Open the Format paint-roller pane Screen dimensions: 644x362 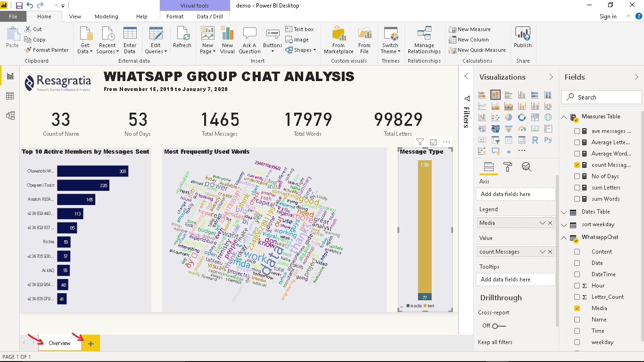508,166
